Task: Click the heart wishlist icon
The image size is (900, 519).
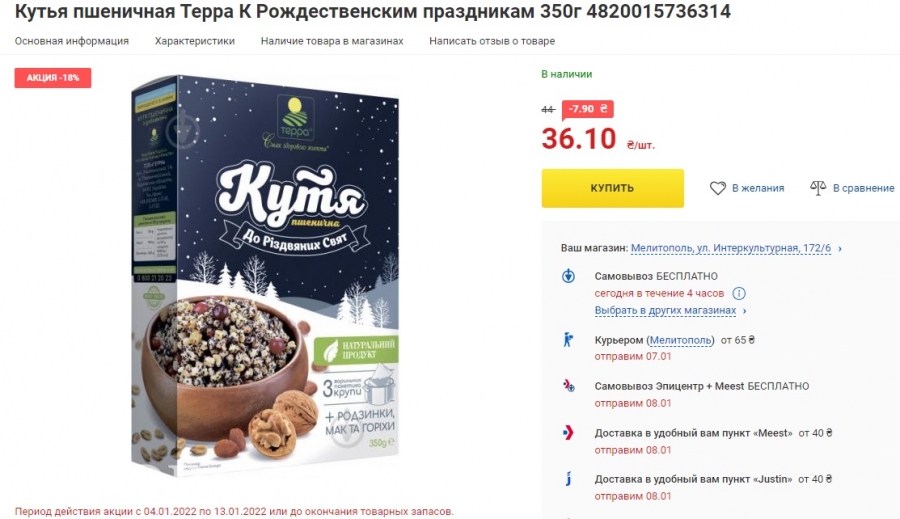Action: (717, 188)
